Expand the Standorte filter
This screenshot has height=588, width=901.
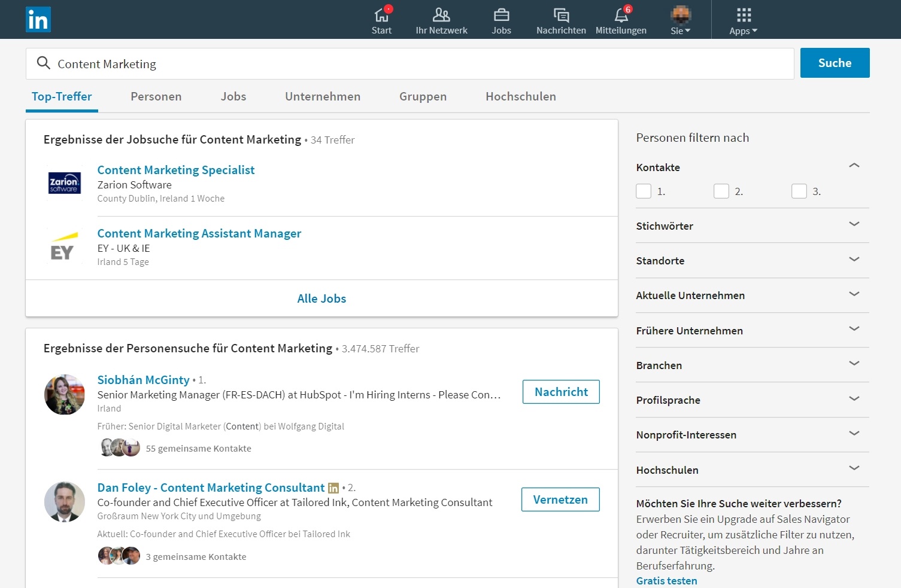pos(854,260)
